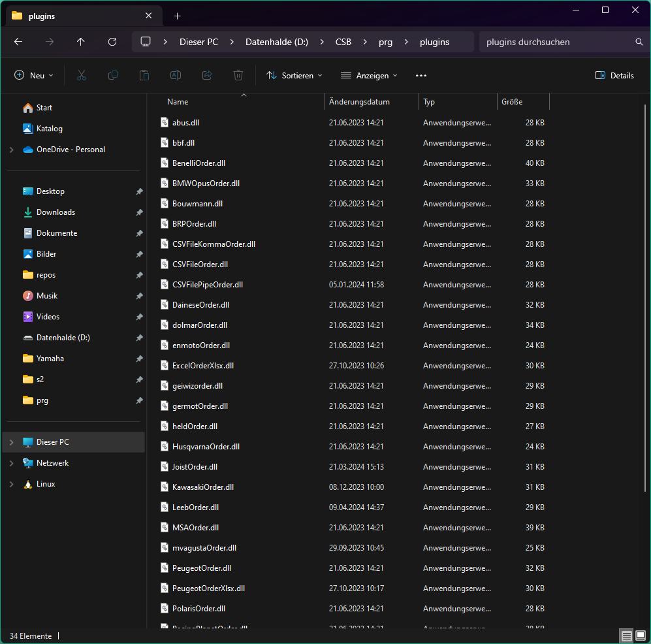This screenshot has height=644, width=651.
Task: Navigate to prg breadcrumb
Action: click(386, 42)
